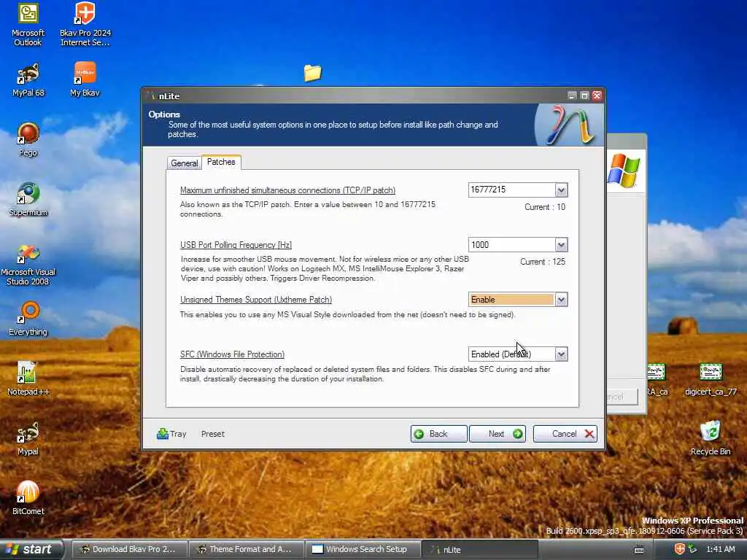Click Maximum unfinished simultaneous connections link
This screenshot has height=560, width=747.
coord(287,190)
